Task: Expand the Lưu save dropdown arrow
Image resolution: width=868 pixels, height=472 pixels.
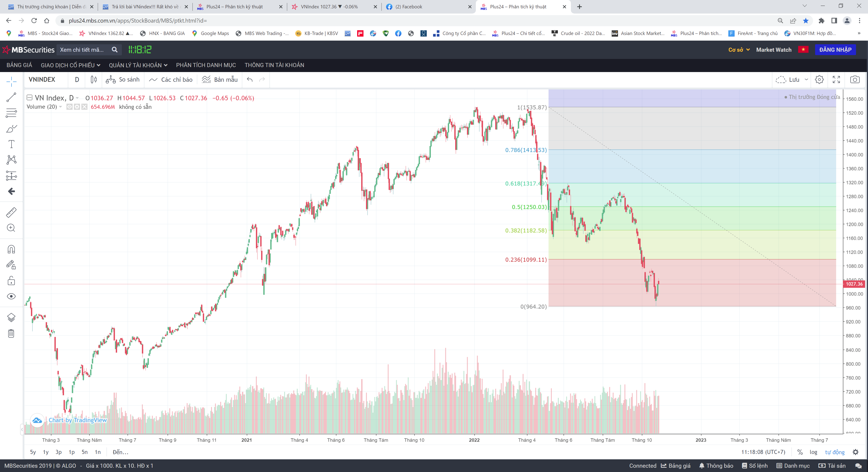Action: [806, 79]
